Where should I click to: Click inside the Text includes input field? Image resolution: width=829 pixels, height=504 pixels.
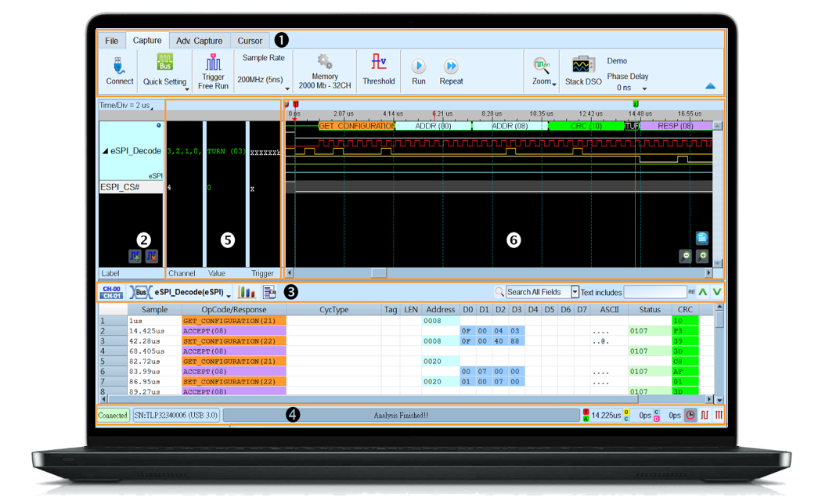click(654, 291)
